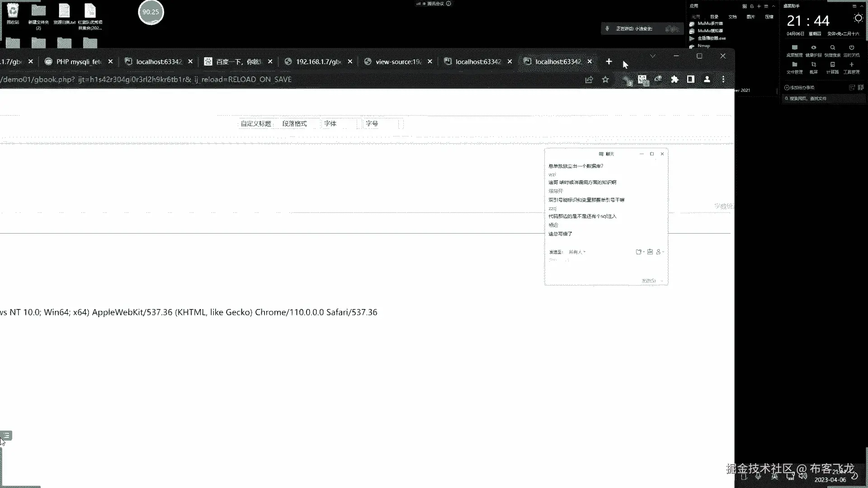Image resolution: width=868 pixels, height=488 pixels.
Task: Open the 字号 font size dropdown
Action: tap(372, 124)
